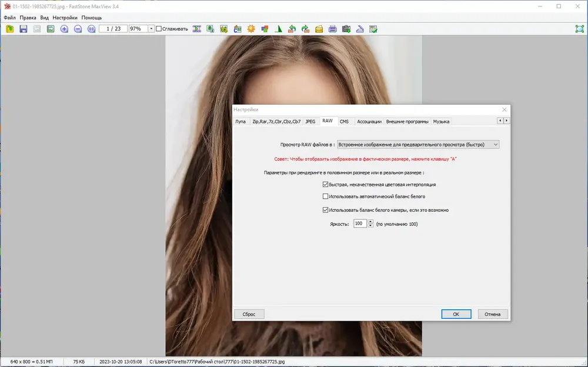The image size is (588, 367).
Task: Open the 97% zoom dropdown arrow
Action: tap(151, 29)
